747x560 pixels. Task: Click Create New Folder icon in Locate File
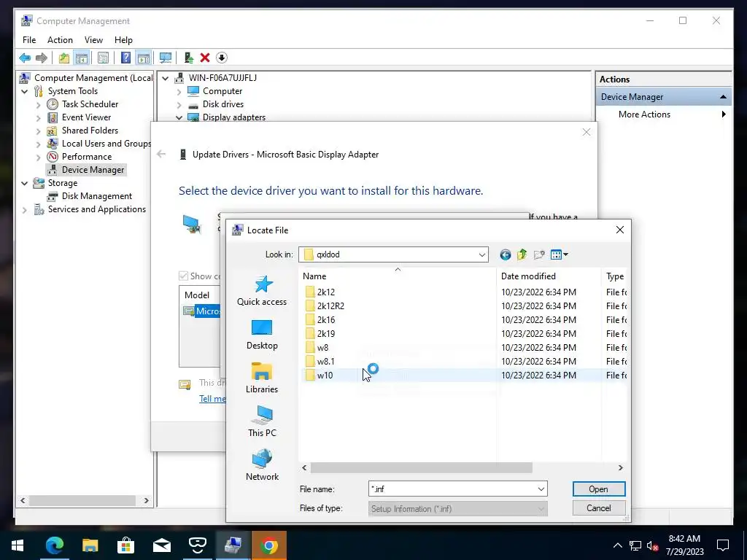(539, 254)
